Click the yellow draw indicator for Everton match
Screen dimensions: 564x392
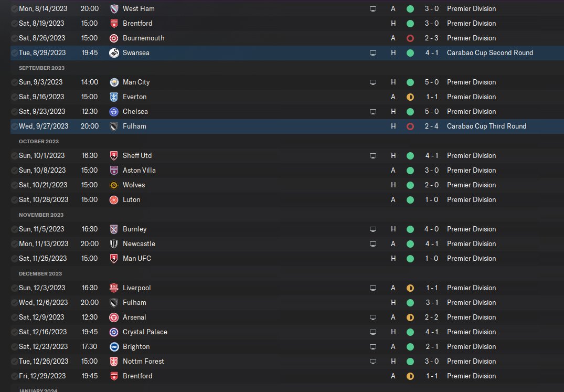tap(410, 97)
